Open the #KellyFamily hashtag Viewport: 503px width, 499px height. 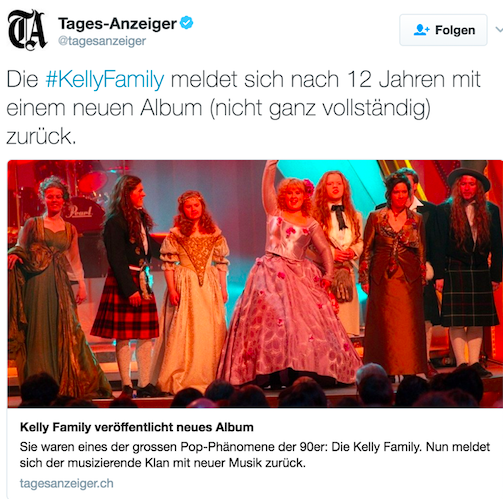point(105,80)
